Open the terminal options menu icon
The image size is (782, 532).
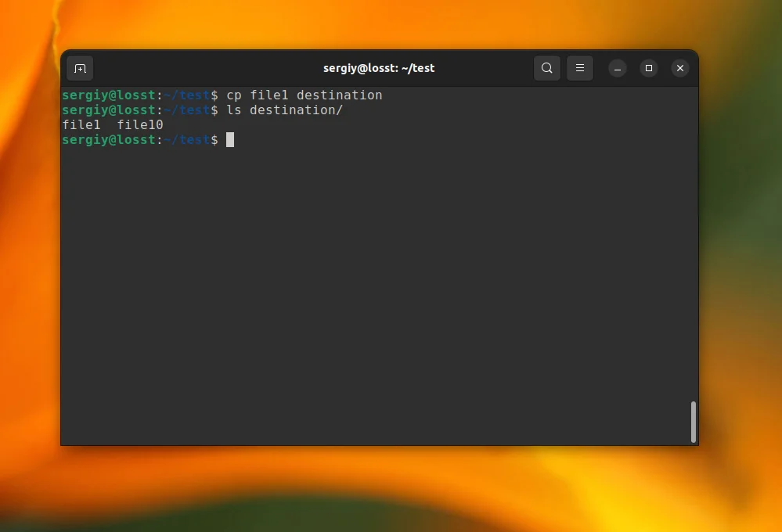pos(580,68)
